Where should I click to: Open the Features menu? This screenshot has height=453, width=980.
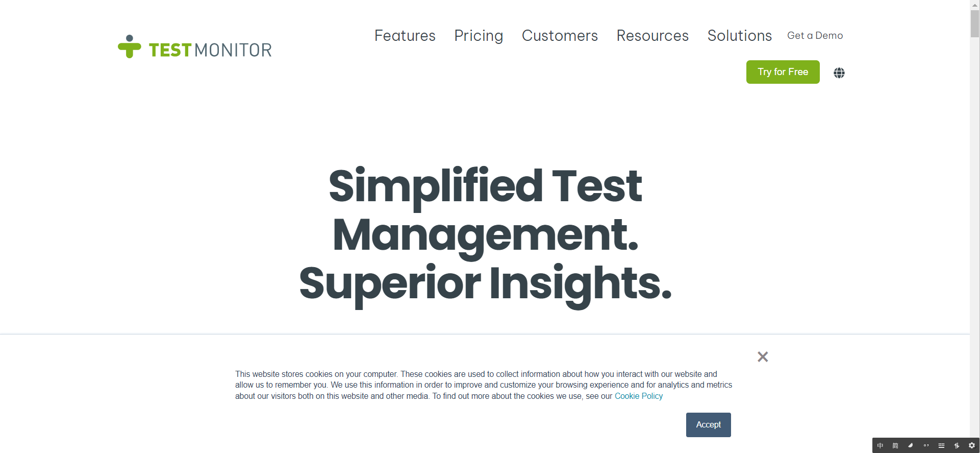pos(405,36)
